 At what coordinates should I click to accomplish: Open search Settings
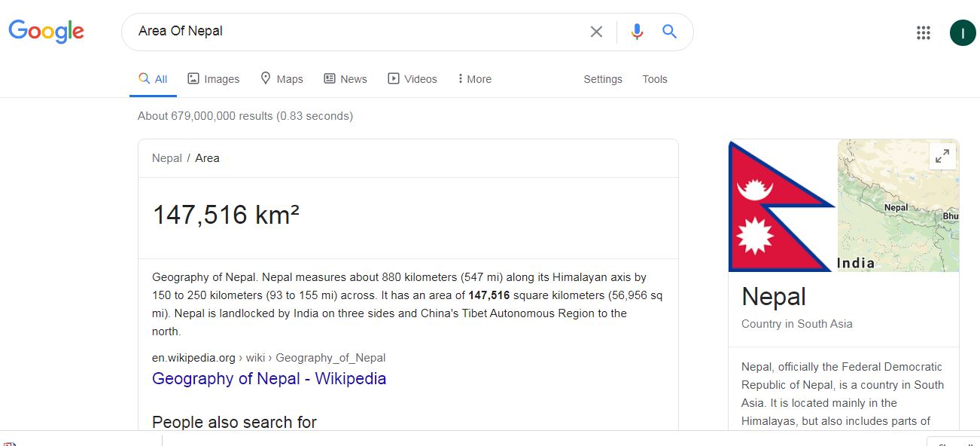click(x=603, y=79)
